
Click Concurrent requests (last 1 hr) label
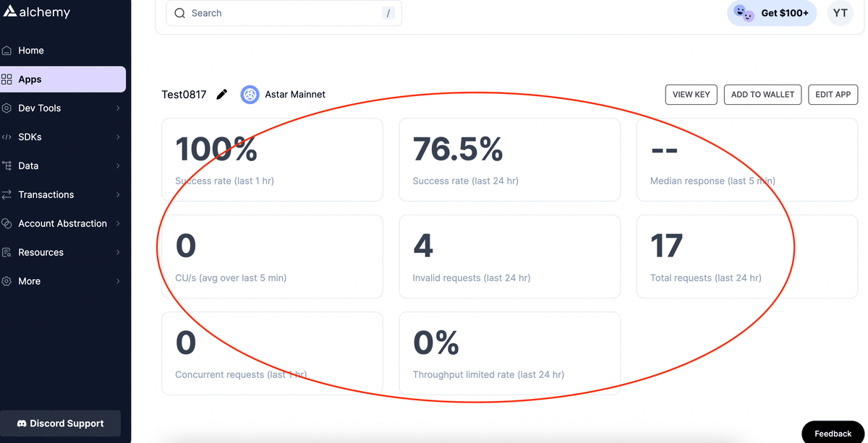coord(241,374)
